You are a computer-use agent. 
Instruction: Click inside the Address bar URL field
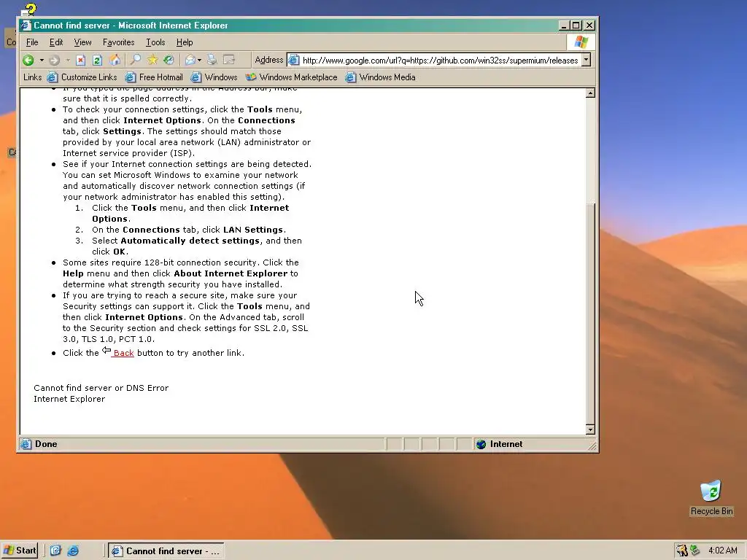pos(440,60)
